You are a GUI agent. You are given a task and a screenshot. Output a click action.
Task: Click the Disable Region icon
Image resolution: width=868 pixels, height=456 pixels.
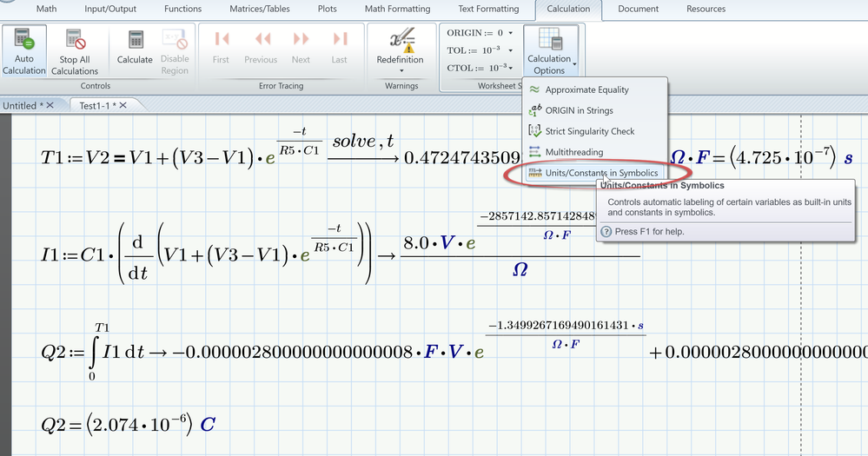tap(175, 50)
